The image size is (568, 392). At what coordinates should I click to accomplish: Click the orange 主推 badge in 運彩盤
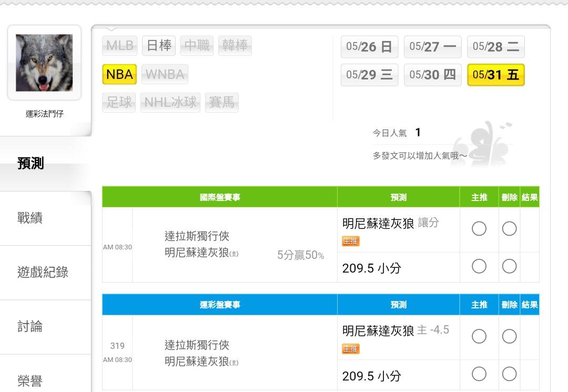[351, 349]
